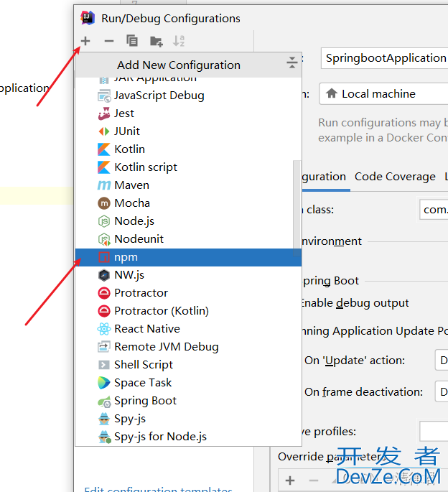This screenshot has height=492, width=448.
Task: Choose the Spring Boot list entry
Action: coord(188,401)
